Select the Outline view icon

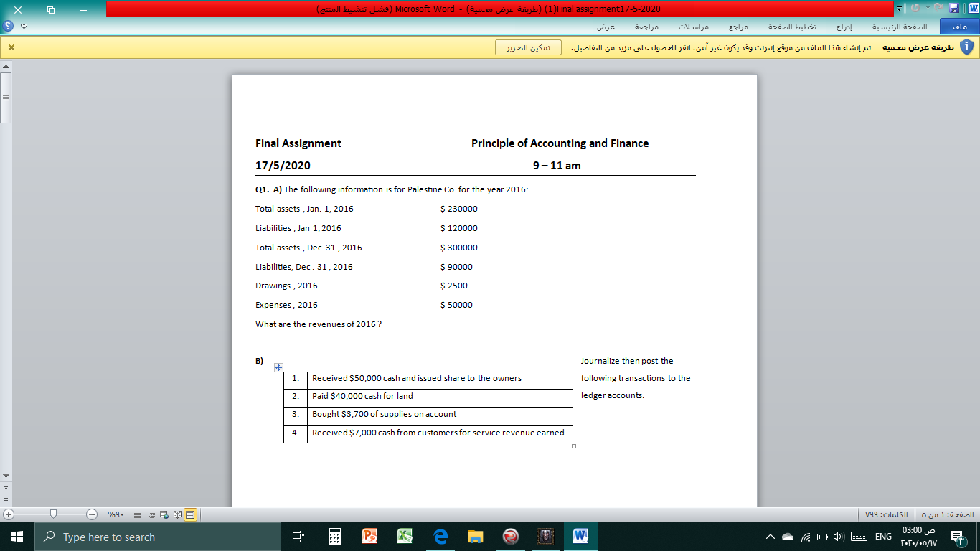coord(151,514)
